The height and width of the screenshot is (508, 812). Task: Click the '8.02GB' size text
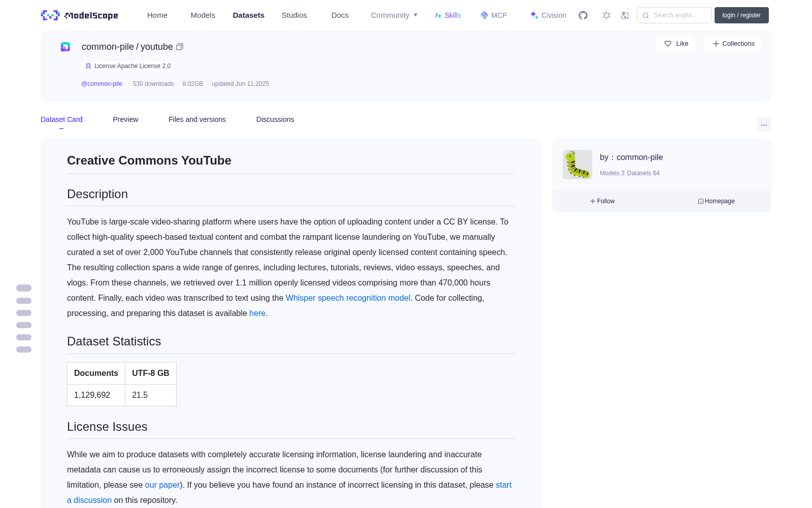(193, 84)
